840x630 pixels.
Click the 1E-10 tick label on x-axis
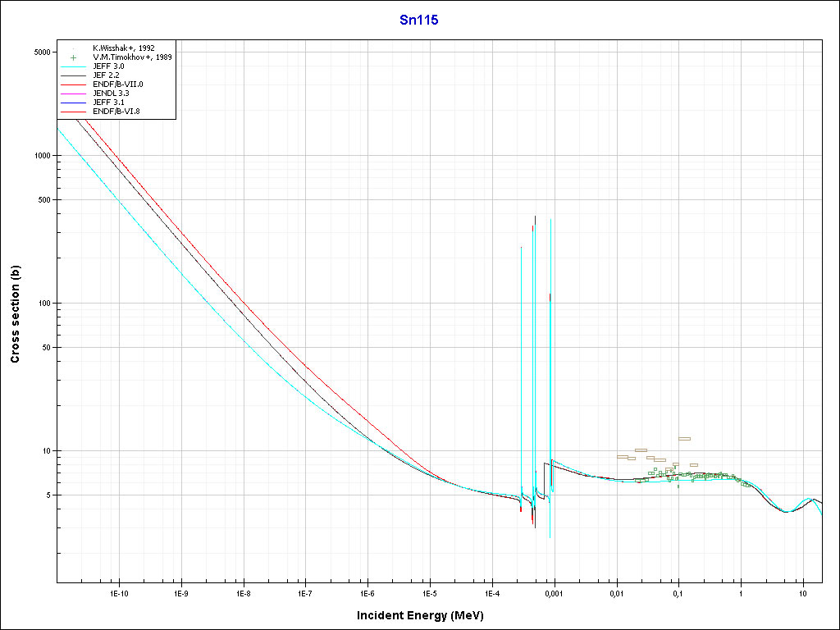coord(119,593)
